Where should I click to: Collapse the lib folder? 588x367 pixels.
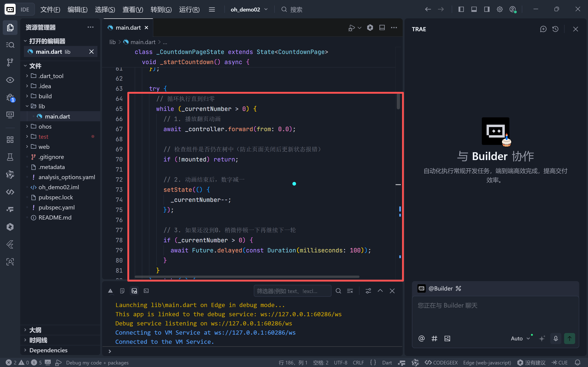42,106
